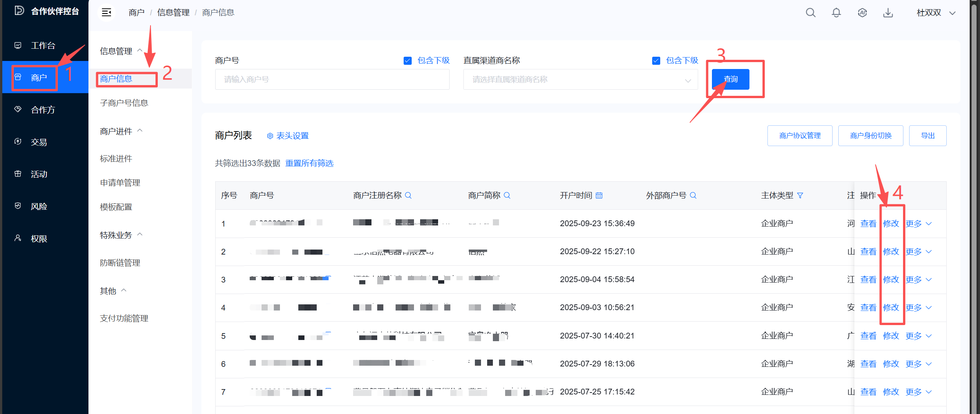Image resolution: width=980 pixels, height=414 pixels.
Task: Click the 合作方 partner tag icon
Action: tap(18, 109)
